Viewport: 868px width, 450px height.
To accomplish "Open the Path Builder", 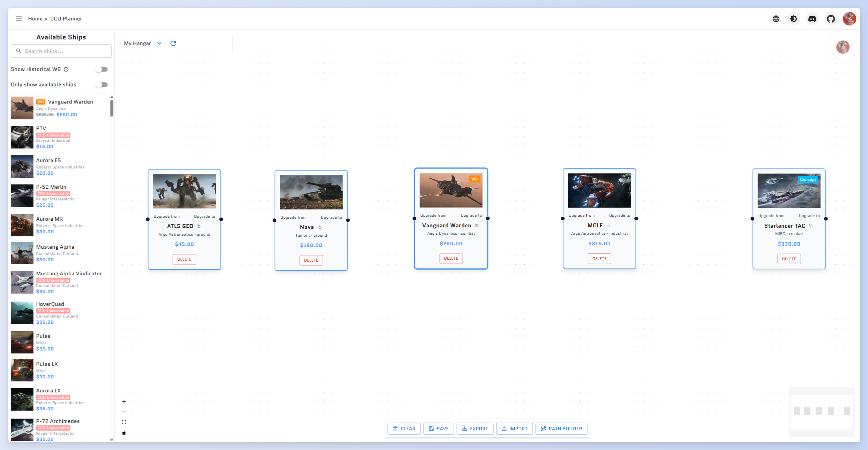I will [x=561, y=428].
